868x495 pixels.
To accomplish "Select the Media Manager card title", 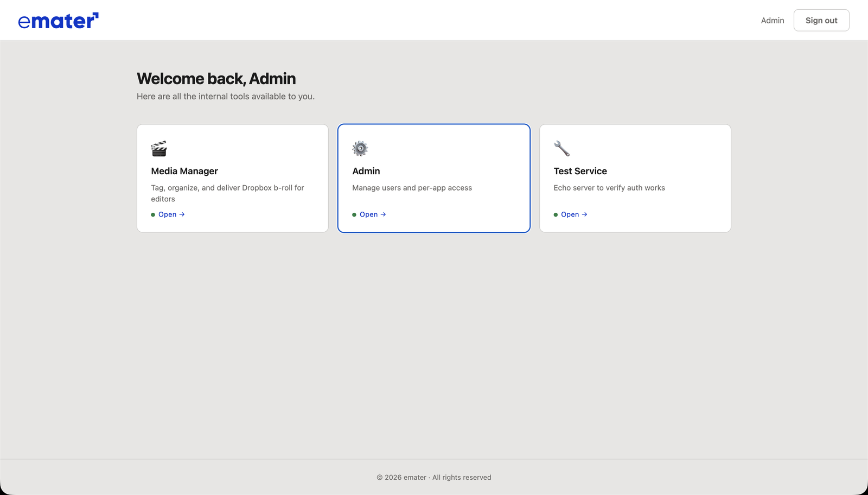I will point(184,171).
